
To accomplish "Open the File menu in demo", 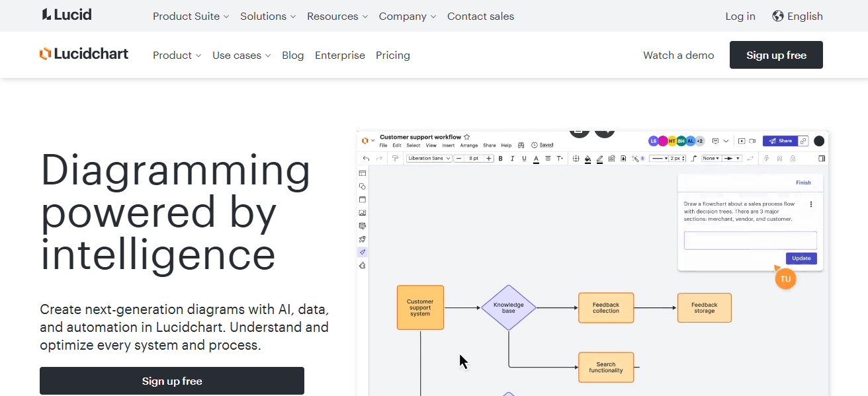I will [x=383, y=145].
